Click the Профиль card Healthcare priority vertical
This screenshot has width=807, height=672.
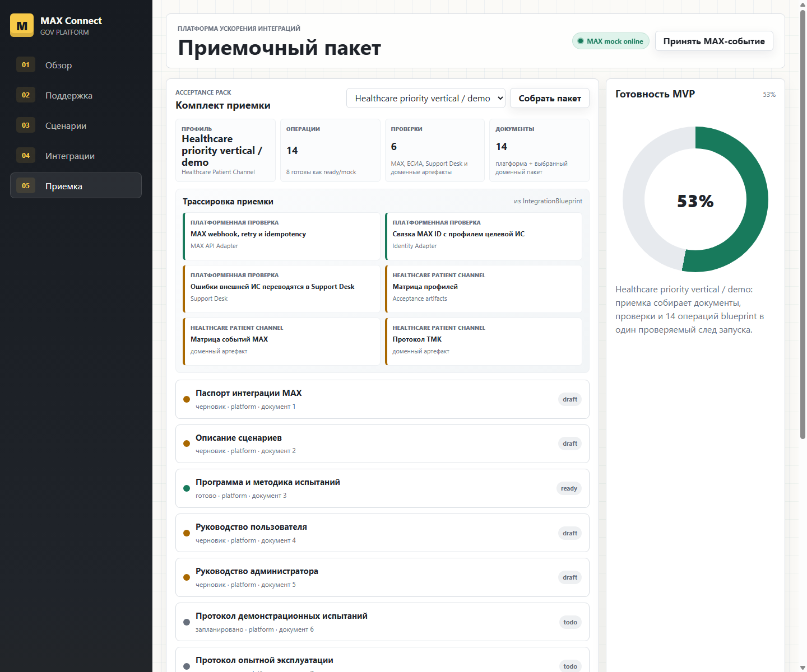tap(225, 150)
